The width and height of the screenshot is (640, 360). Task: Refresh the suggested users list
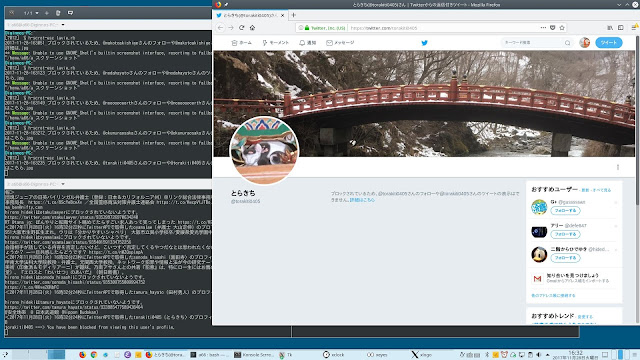click(x=585, y=190)
